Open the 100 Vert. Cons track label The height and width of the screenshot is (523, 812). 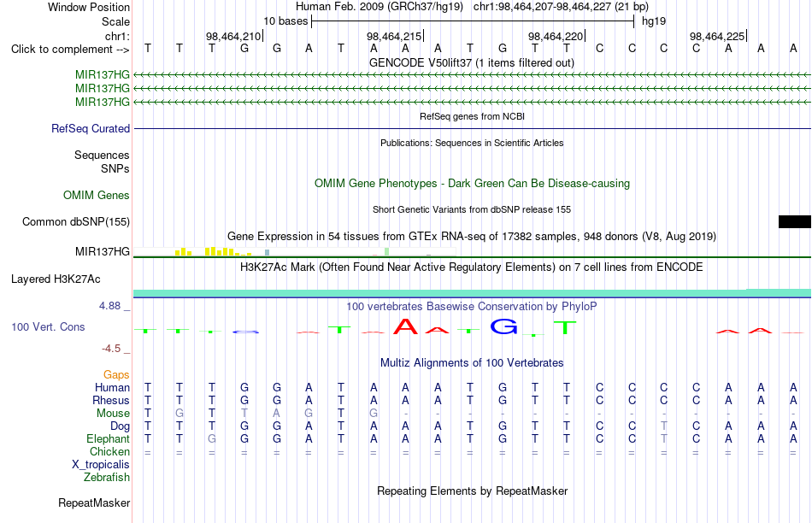click(x=48, y=326)
